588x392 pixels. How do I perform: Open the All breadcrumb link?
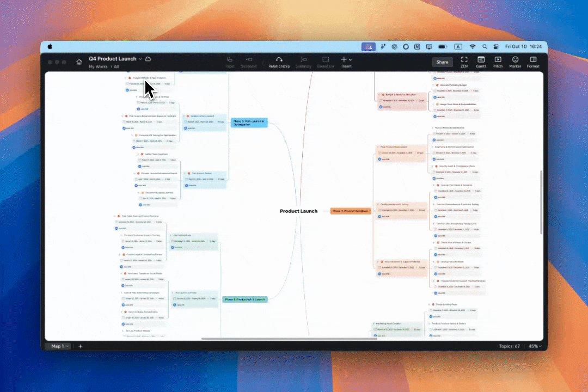point(117,66)
